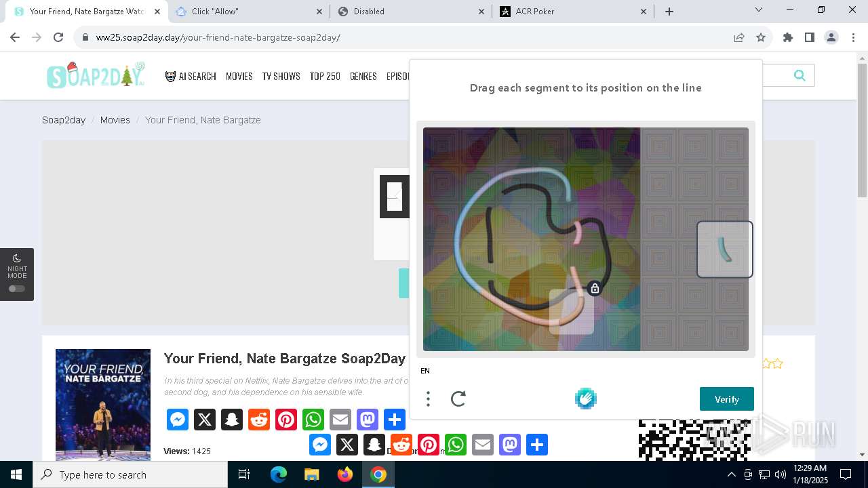Click the taskbar search box

pyautogui.click(x=130, y=474)
